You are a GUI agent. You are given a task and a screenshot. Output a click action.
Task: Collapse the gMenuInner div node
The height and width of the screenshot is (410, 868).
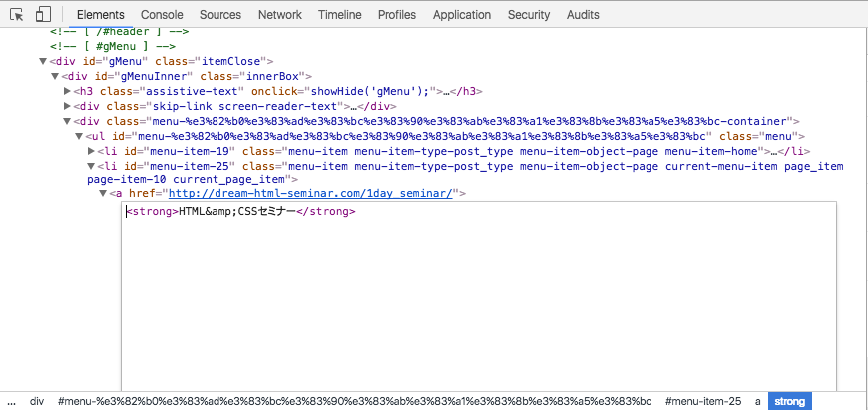[x=55, y=77]
